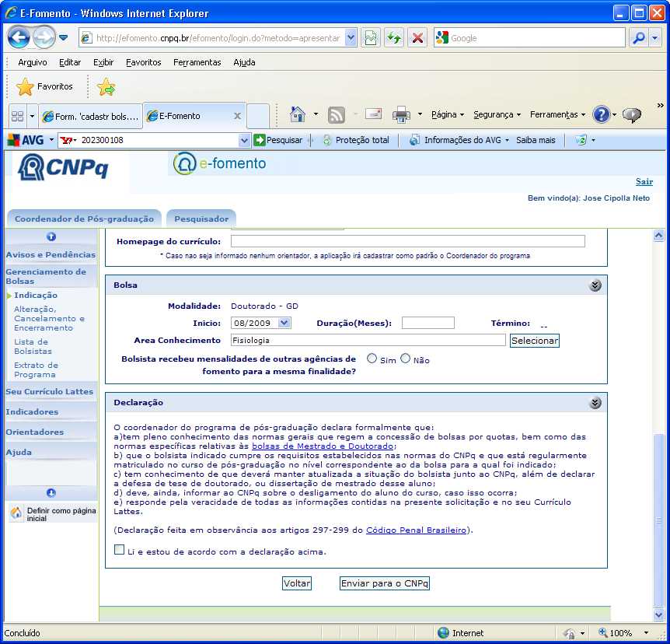Screen dimensions: 670x644
Task: Stop loading with the red X icon
Action: (x=417, y=38)
